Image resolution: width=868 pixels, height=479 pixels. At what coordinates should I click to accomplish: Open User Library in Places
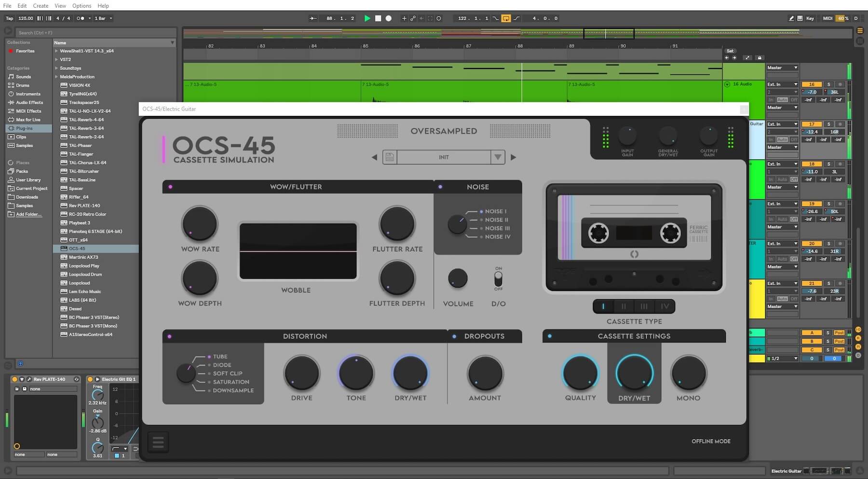(28, 180)
